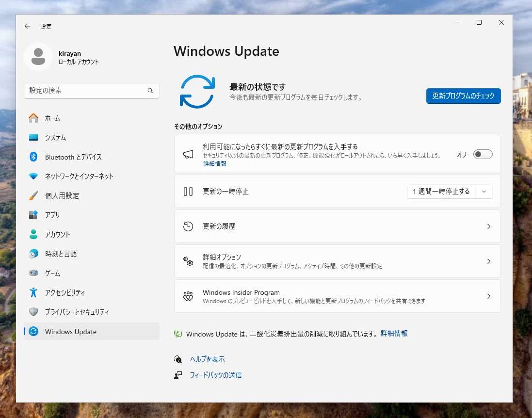This screenshot has width=532, height=418.
Task: Click the pause icon beside 更新の一時停止
Action: (188, 192)
